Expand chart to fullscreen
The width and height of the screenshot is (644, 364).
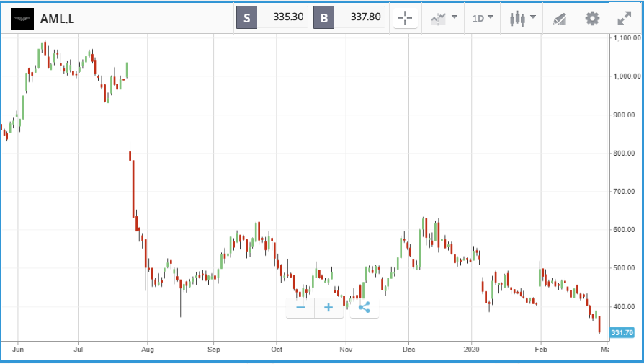point(625,18)
